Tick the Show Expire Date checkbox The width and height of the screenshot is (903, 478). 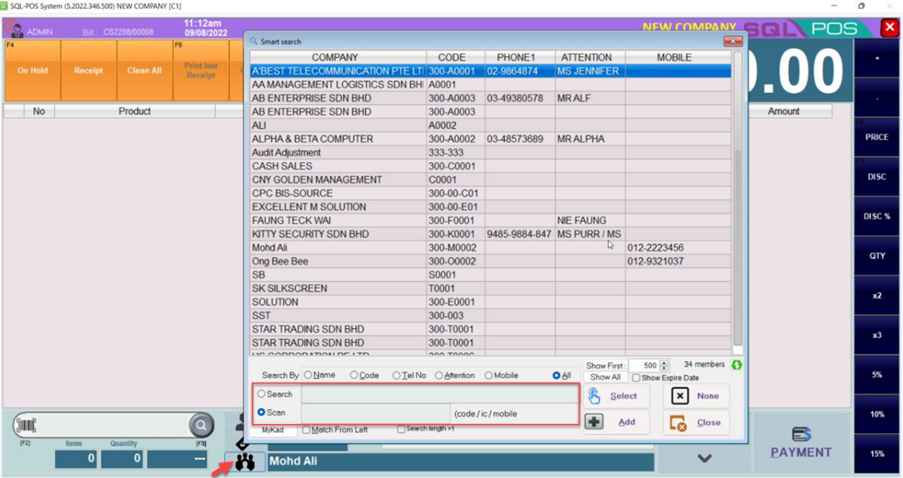636,378
